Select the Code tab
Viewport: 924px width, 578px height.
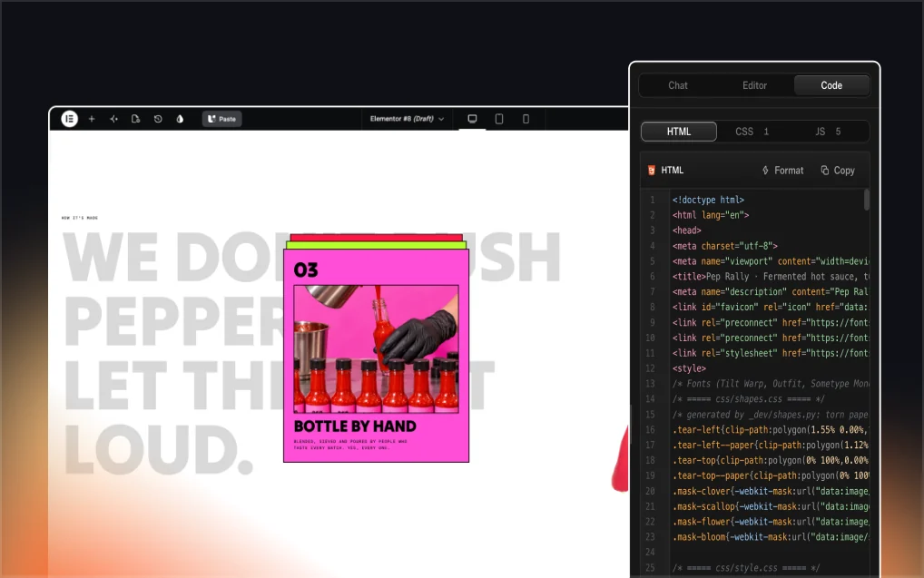coord(831,85)
